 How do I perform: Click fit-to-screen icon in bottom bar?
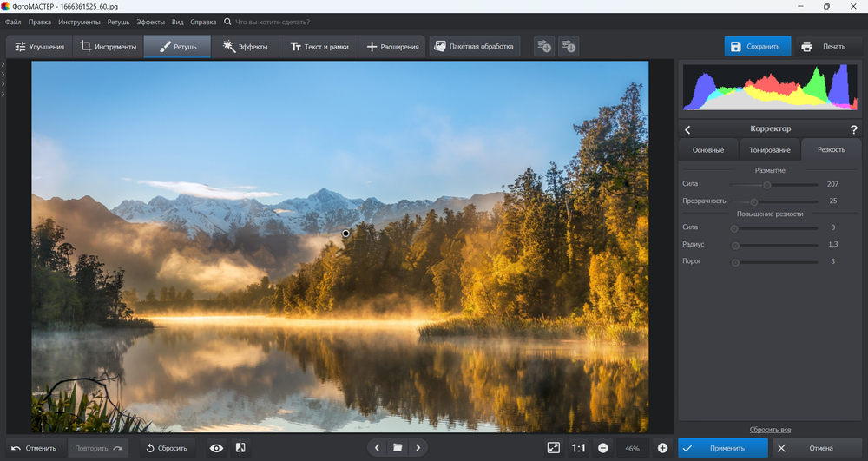[554, 448]
